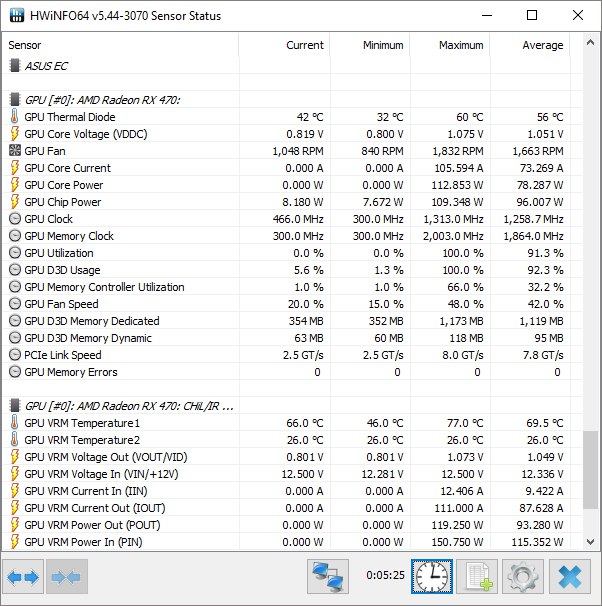Select the GPU Memory Errors row
602x606 pixels.
(292, 372)
